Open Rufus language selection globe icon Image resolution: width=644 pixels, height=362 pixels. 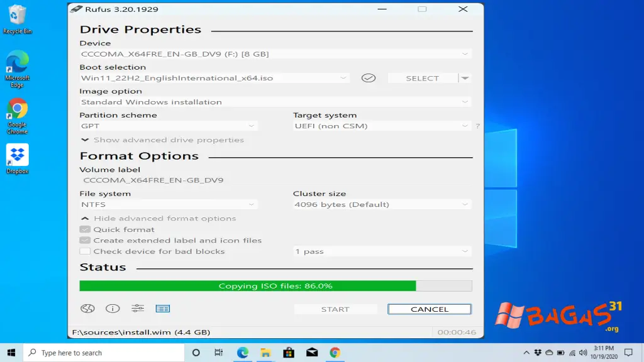(87, 309)
